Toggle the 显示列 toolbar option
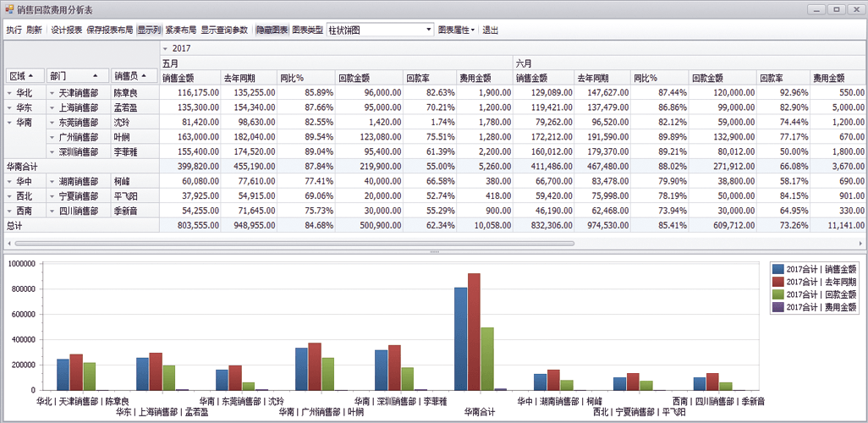Image resolution: width=868 pixels, height=423 pixels. (149, 30)
